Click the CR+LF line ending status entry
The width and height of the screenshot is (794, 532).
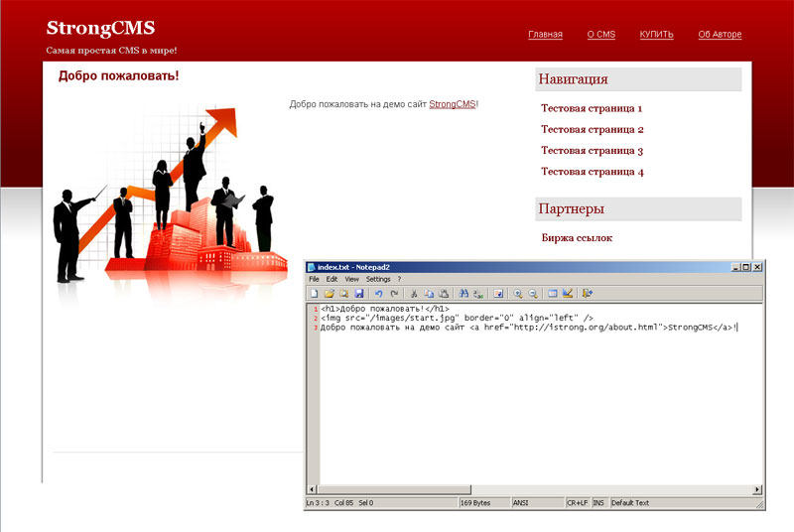[577, 502]
